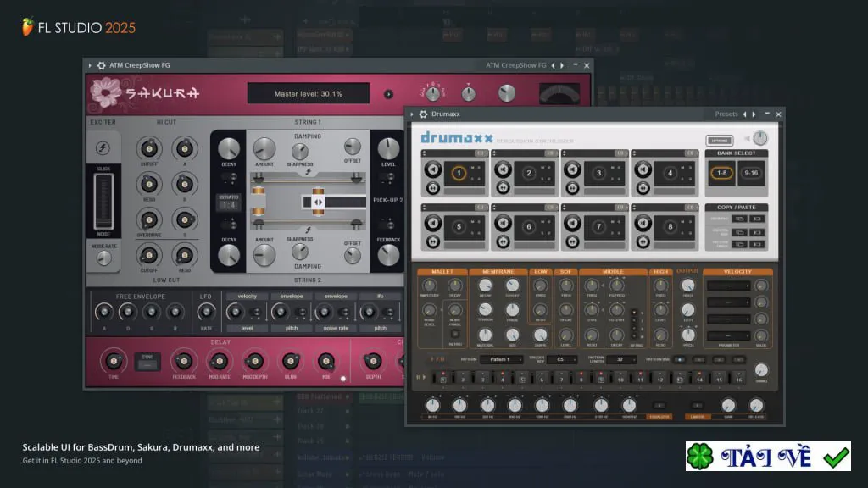Image resolution: width=868 pixels, height=488 pixels.
Task: Click the pan arrows icon under pad 1
Action: click(433, 188)
